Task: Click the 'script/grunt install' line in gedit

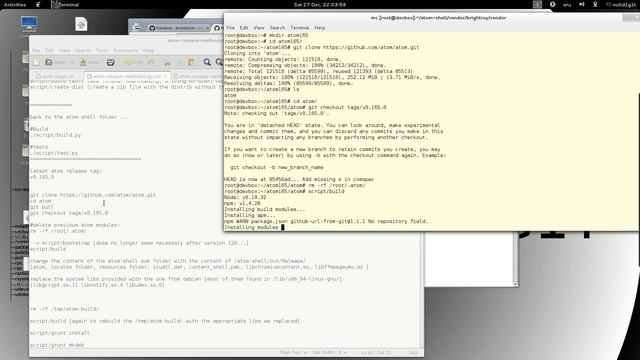Action: pos(60,333)
